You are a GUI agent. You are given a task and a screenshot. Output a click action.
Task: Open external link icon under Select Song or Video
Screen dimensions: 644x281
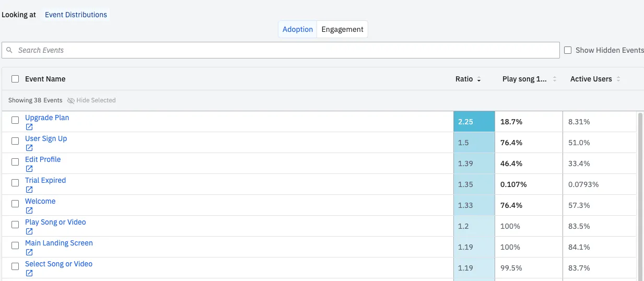click(29, 273)
